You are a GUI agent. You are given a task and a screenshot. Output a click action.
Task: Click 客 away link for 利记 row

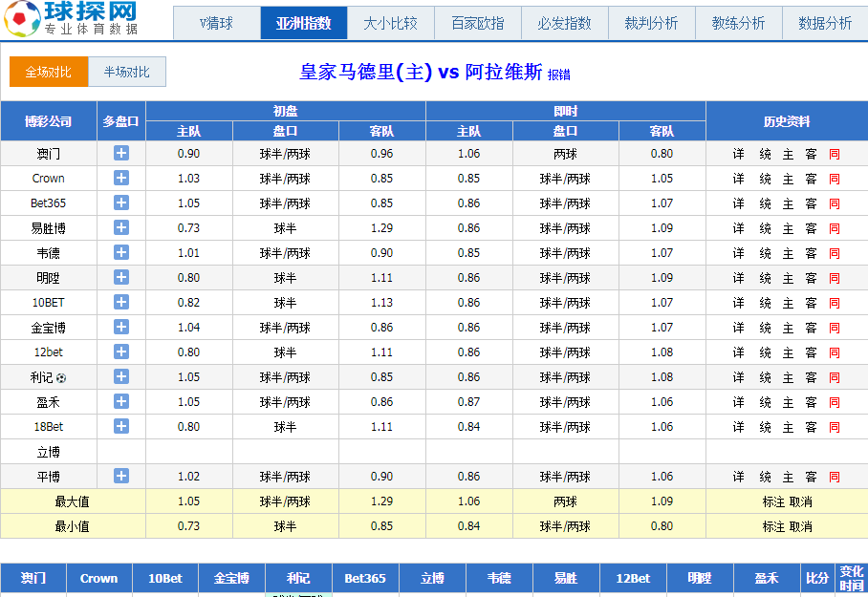[x=811, y=377]
